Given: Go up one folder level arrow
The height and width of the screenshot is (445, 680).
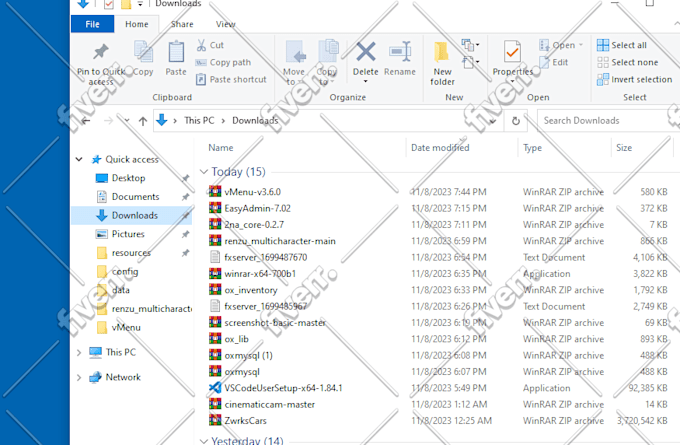Looking at the screenshot, I should click(x=143, y=121).
